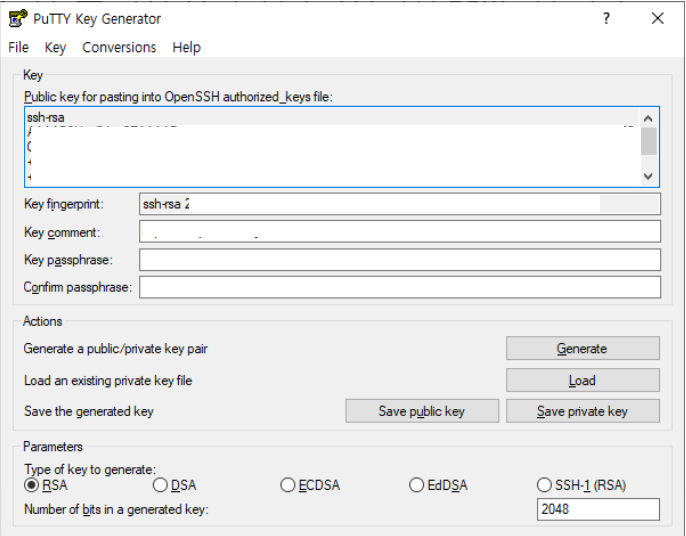686x536 pixels.
Task: Select the RSA key type
Action: 46,485
